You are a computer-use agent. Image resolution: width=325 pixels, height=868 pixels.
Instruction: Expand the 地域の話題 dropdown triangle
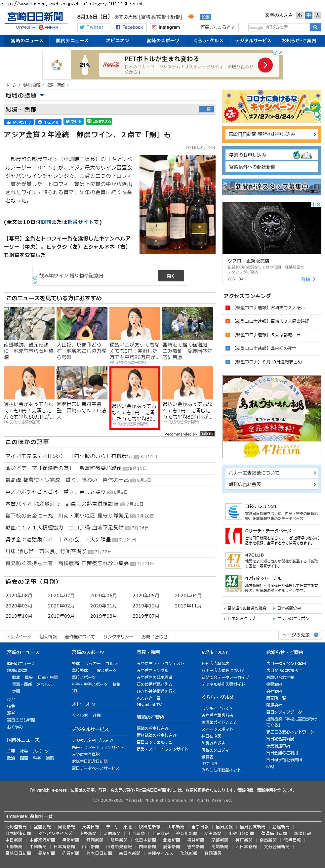pyautogui.click(x=42, y=96)
